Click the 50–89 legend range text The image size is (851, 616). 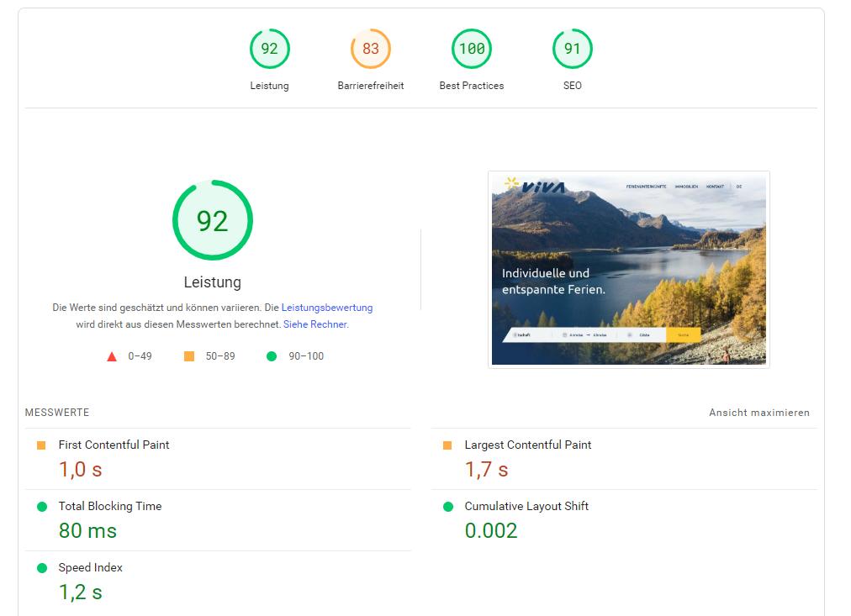(x=220, y=356)
